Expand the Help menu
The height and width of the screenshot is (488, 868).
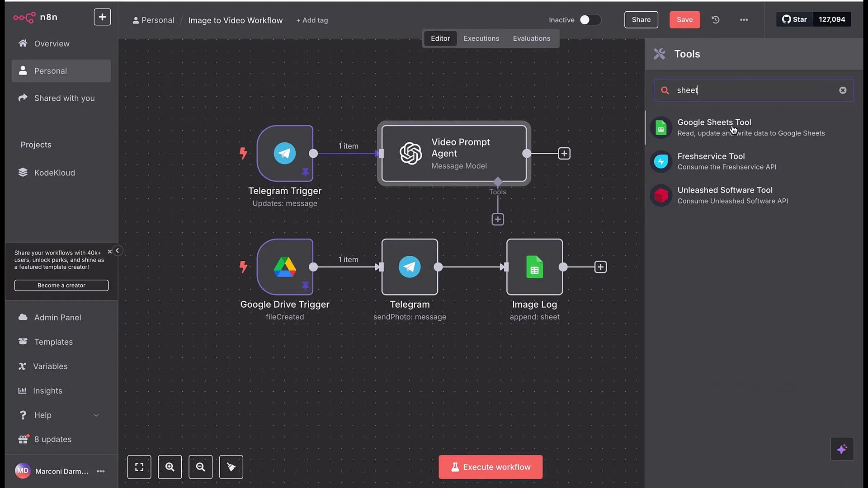(61, 415)
